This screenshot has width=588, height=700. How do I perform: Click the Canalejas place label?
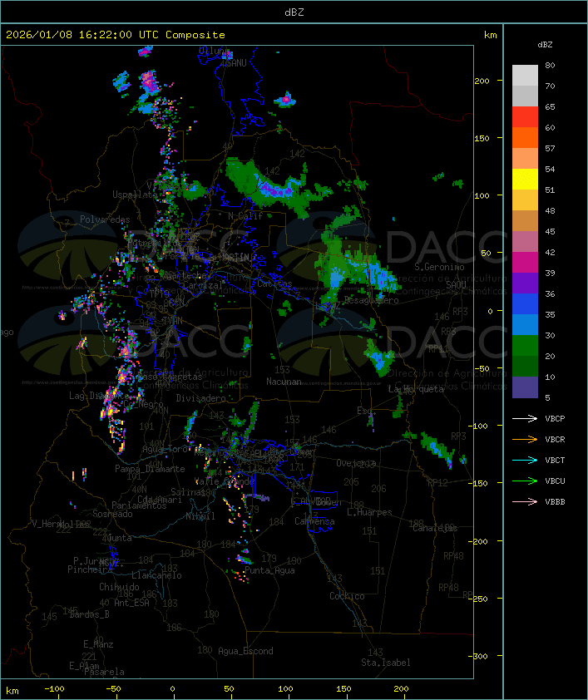pos(435,528)
